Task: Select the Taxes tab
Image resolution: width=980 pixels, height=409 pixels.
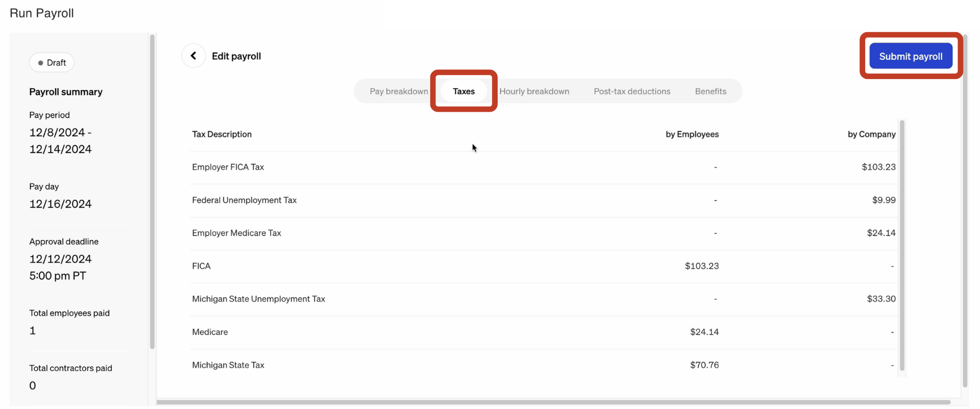Action: click(x=463, y=91)
